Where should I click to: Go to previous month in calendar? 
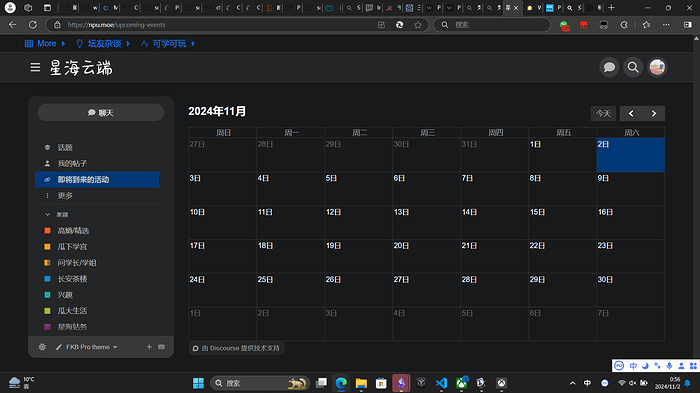(631, 113)
